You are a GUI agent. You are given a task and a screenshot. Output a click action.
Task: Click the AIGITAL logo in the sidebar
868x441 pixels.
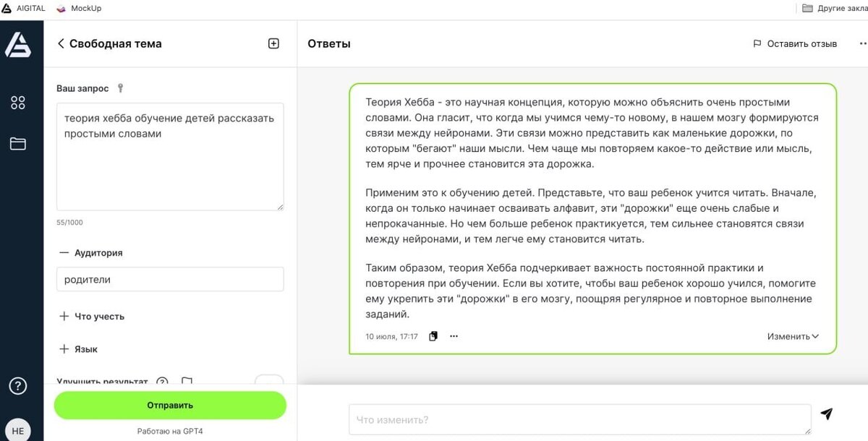[17, 45]
